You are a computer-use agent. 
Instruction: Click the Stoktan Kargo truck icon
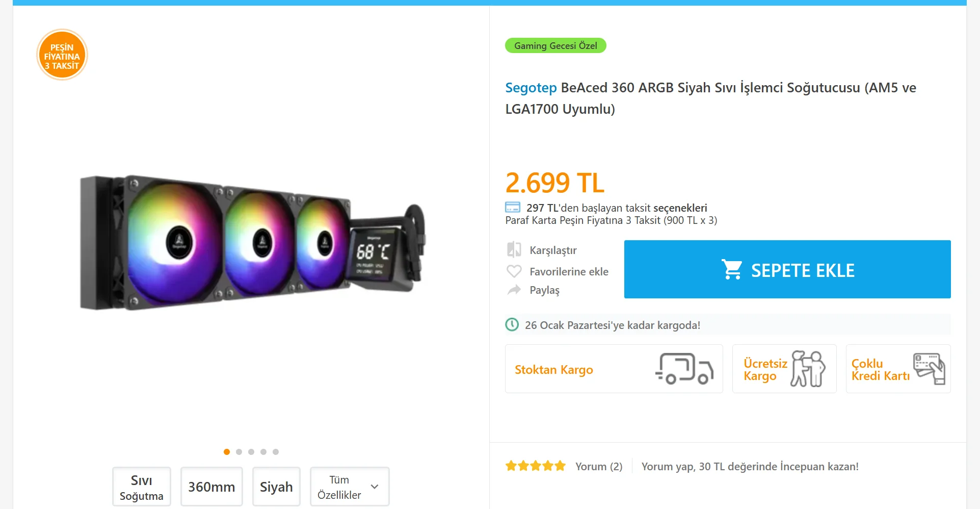[683, 369]
